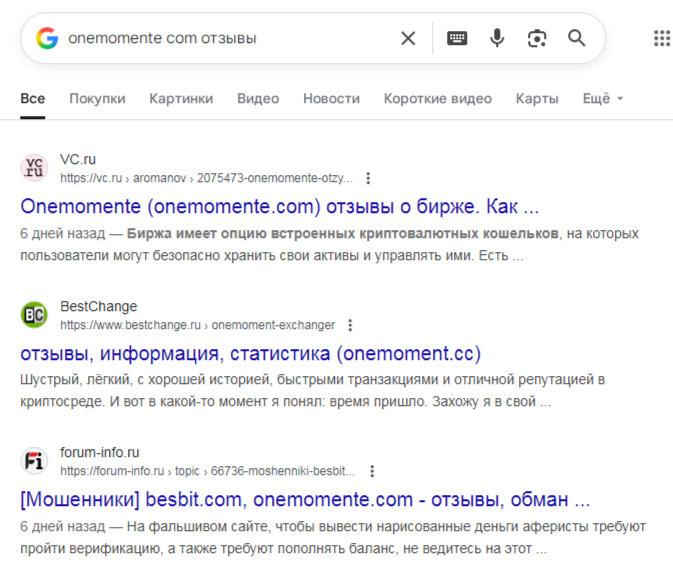Click the Google logo in search bar
673x576 pixels.
[47, 38]
